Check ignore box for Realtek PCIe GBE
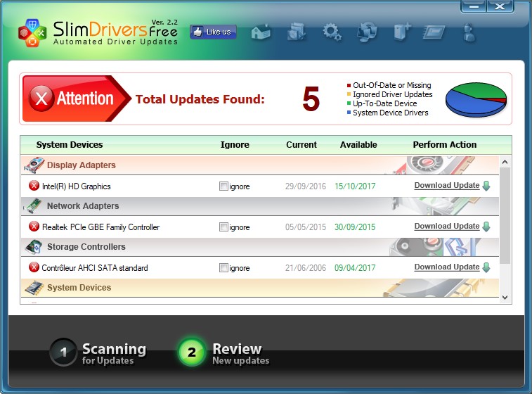 (x=223, y=227)
